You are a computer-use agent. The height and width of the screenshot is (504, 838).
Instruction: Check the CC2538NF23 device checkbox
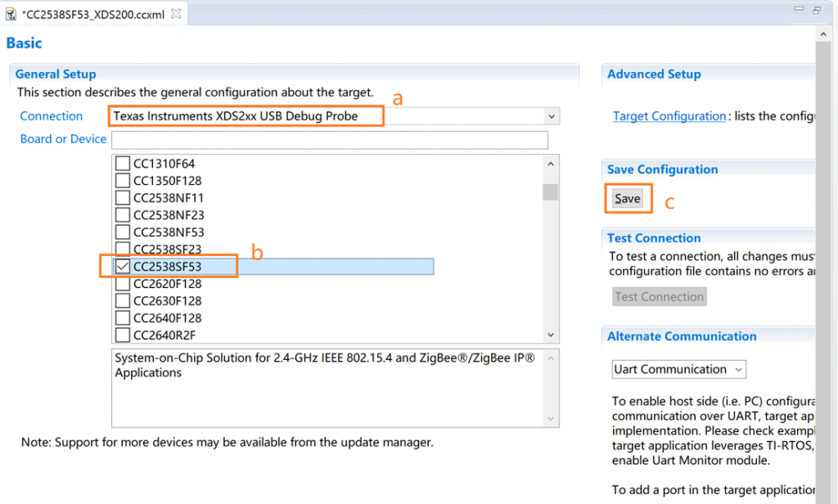click(x=123, y=215)
